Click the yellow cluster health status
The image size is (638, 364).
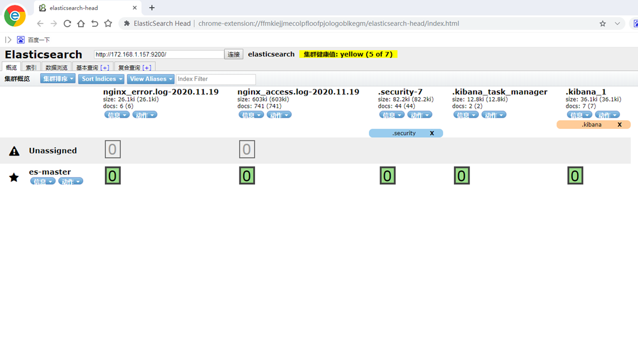click(348, 54)
